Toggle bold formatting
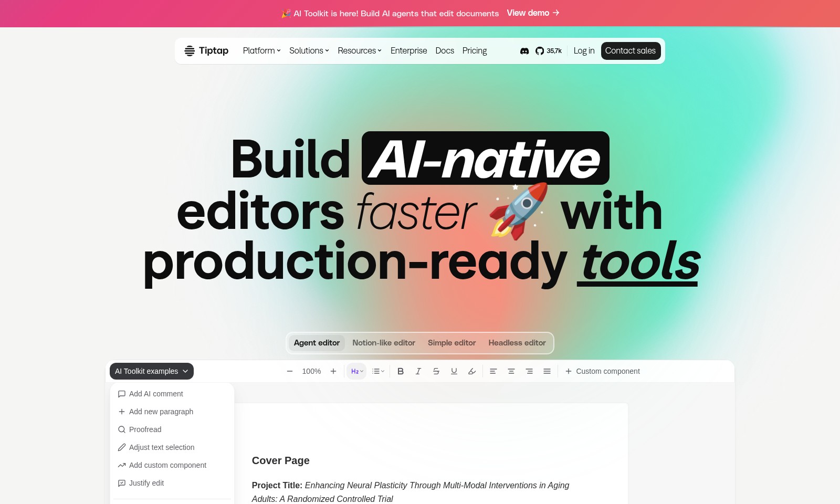840x504 pixels. [x=401, y=371]
